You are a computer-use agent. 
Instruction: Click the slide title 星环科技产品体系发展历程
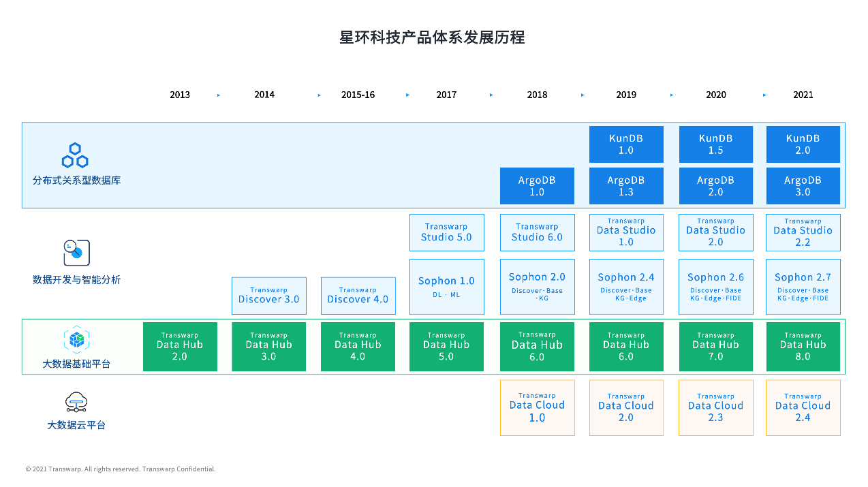(433, 37)
